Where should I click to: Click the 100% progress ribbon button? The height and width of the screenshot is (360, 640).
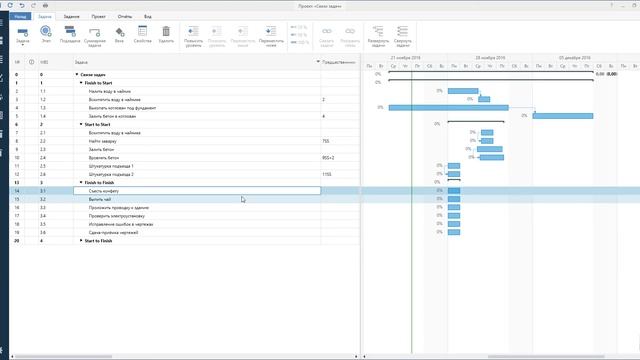tap(300, 42)
